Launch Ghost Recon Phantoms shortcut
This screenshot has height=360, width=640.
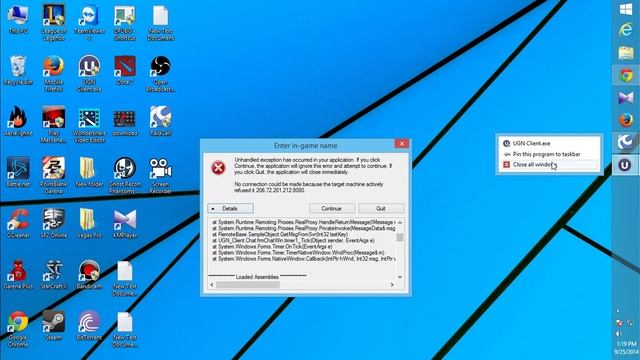(124, 176)
